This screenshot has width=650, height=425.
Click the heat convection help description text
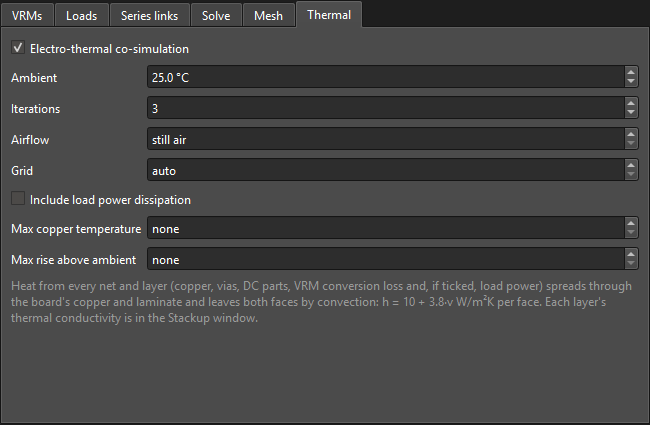point(322,302)
